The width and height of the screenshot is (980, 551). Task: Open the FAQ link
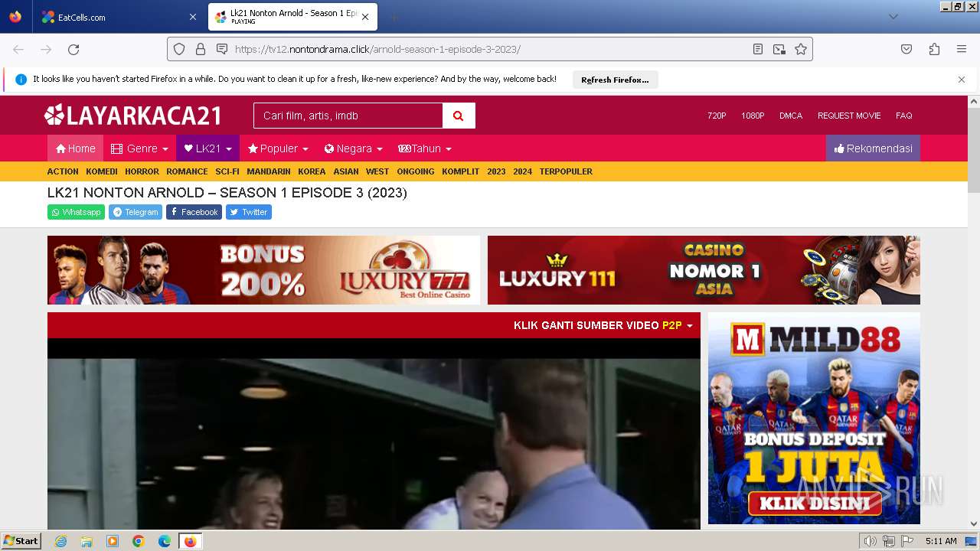(904, 116)
